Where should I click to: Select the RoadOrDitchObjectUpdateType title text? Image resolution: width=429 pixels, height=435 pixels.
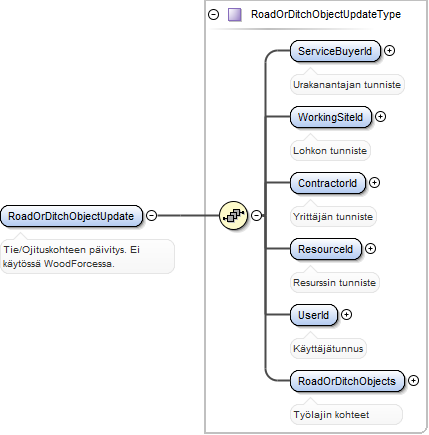tap(326, 14)
